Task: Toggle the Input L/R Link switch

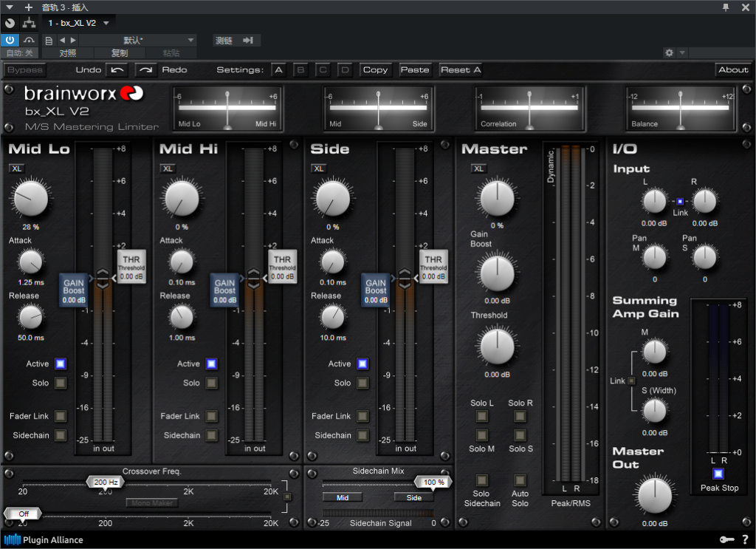Action: [680, 201]
